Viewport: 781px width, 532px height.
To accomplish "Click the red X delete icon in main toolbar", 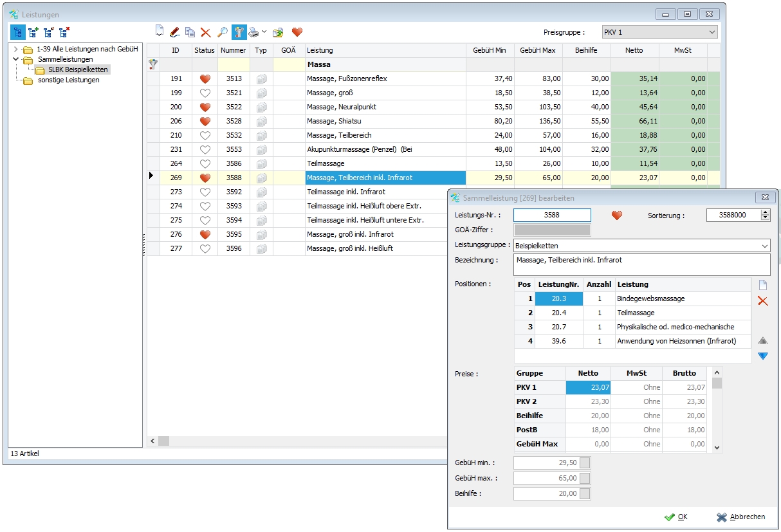I will coord(205,32).
